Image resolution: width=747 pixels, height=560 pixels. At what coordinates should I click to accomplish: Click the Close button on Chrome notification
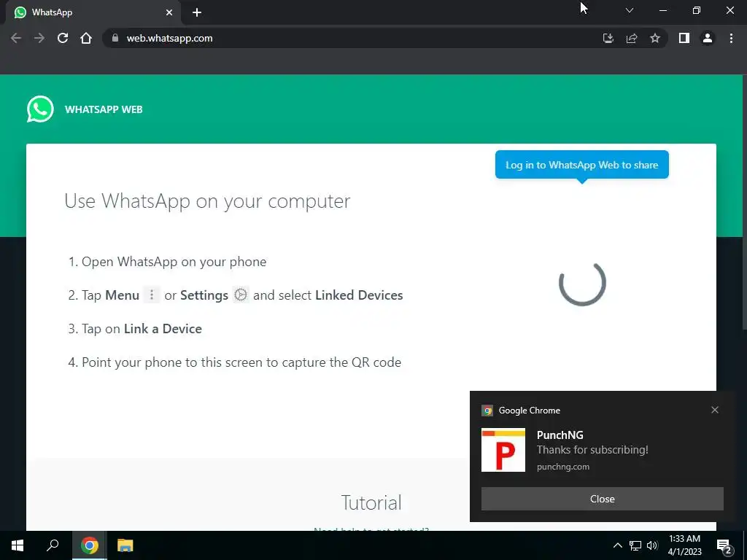tap(602, 499)
